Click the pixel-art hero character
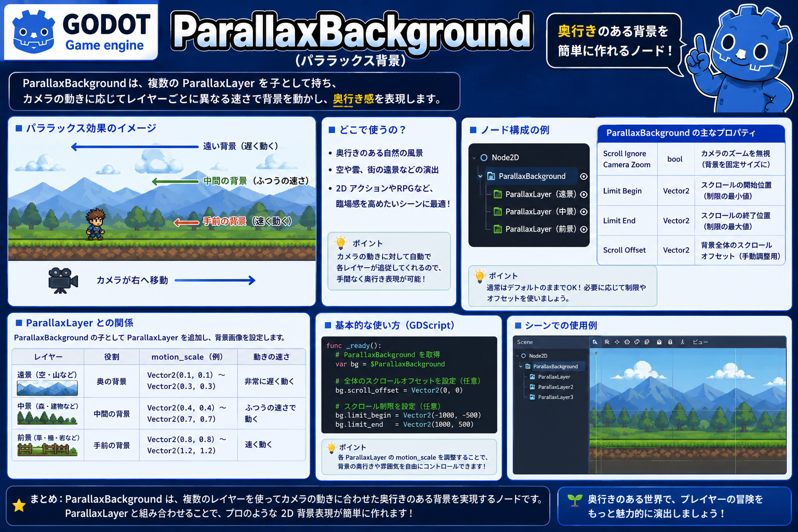Screen dimensions: 798x532 coord(95,224)
